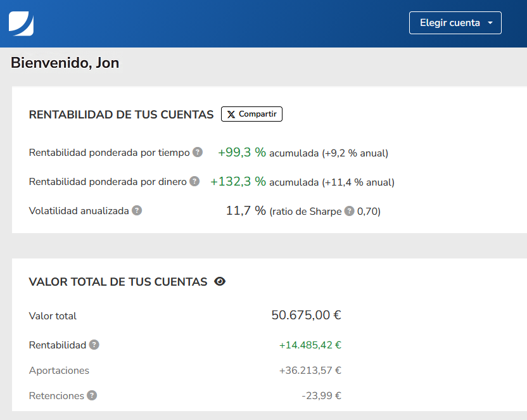Click the -23,99 € withholdings amount
This screenshot has width=527, height=420.
point(321,396)
